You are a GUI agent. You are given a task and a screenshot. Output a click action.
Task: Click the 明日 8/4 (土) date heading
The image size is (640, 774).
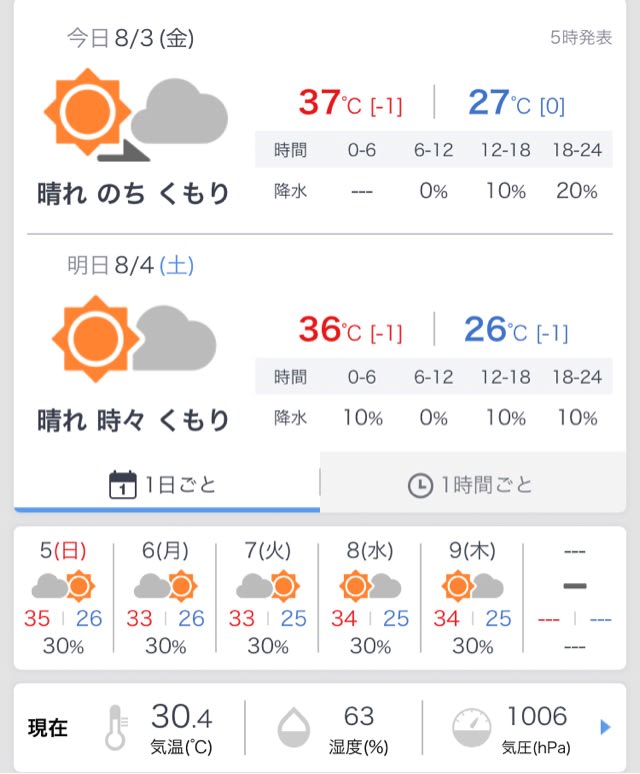click(131, 266)
